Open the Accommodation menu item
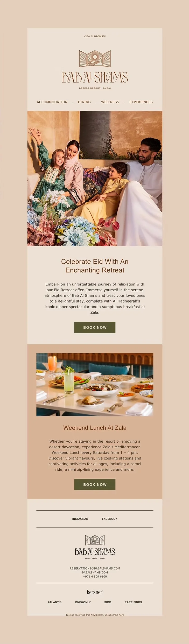The height and width of the screenshot is (644, 189). click(52, 102)
